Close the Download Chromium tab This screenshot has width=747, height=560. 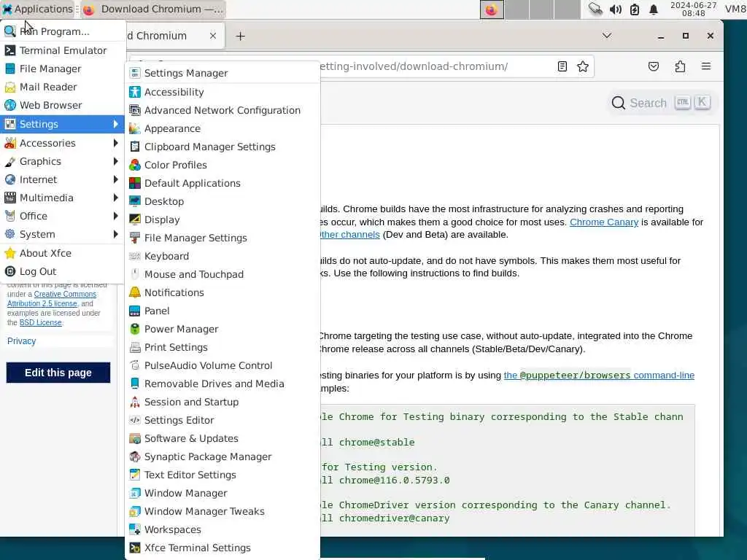[213, 36]
